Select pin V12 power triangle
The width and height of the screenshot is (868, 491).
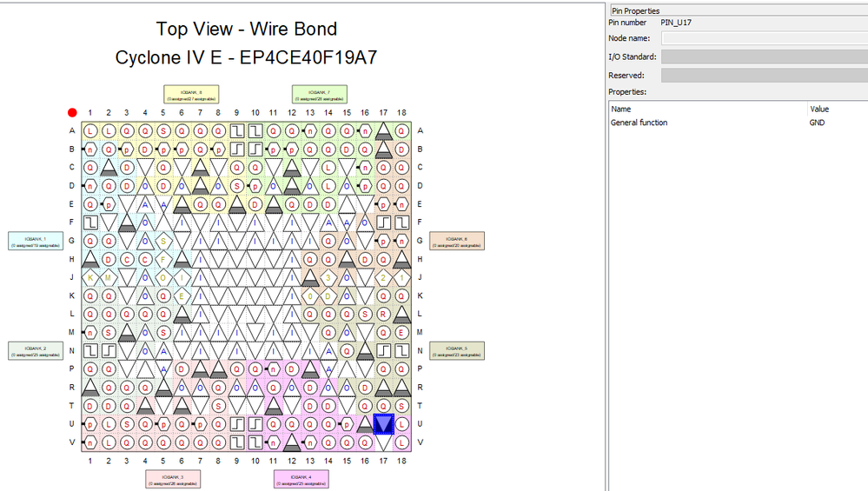coord(292,442)
